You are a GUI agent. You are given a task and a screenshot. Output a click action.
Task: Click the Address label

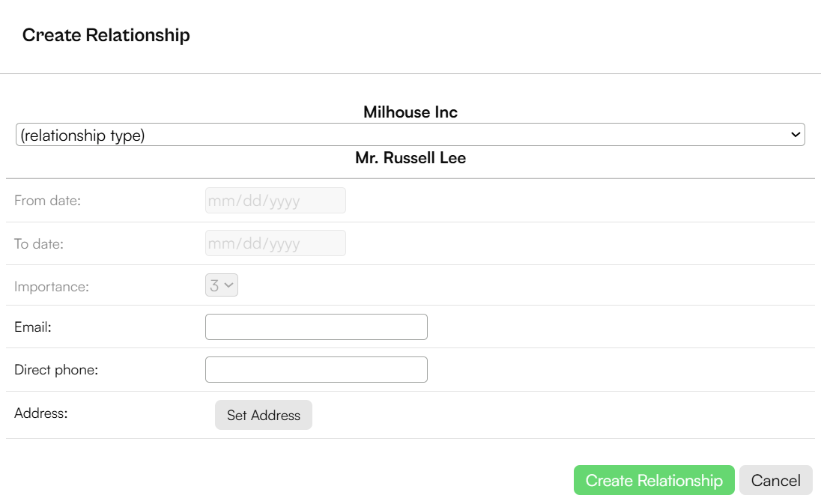[41, 413]
